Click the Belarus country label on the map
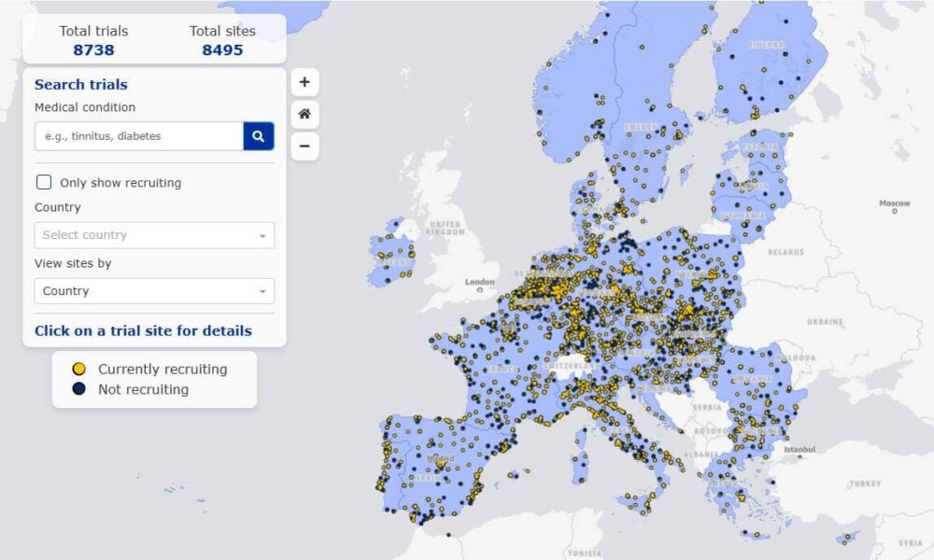The image size is (934, 560). pyautogui.click(x=785, y=252)
